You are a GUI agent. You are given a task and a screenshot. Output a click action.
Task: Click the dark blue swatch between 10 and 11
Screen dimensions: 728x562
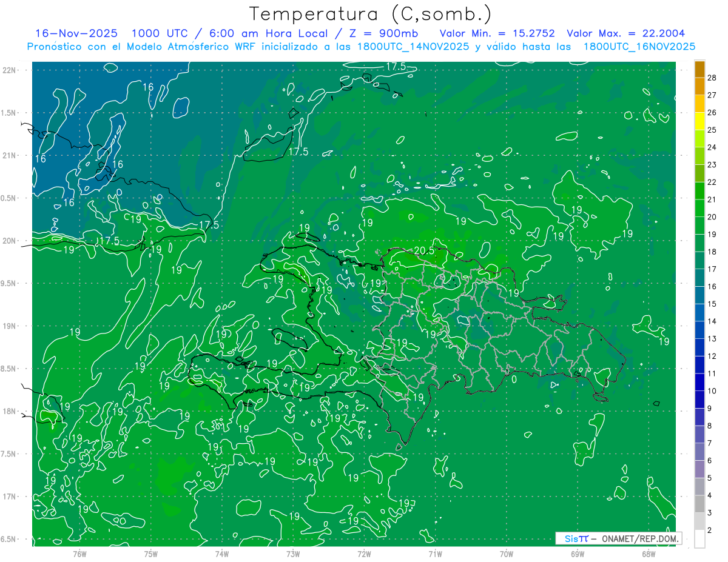pyautogui.click(x=699, y=383)
